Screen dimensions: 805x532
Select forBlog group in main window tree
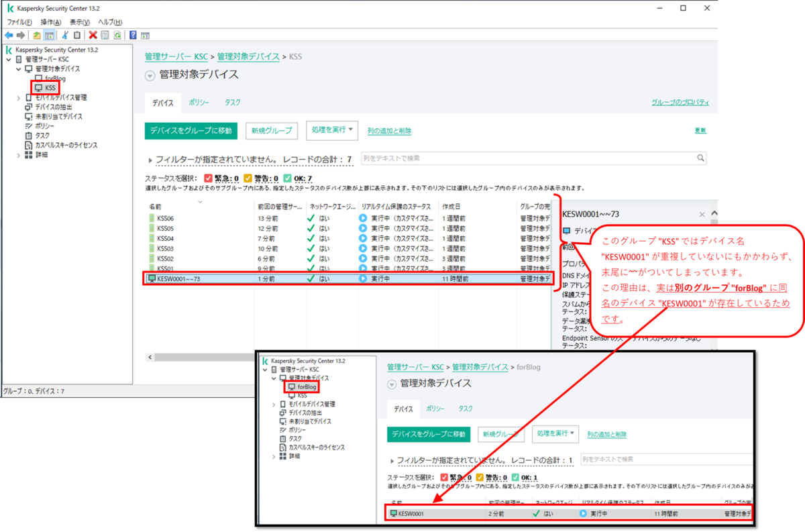(x=50, y=78)
